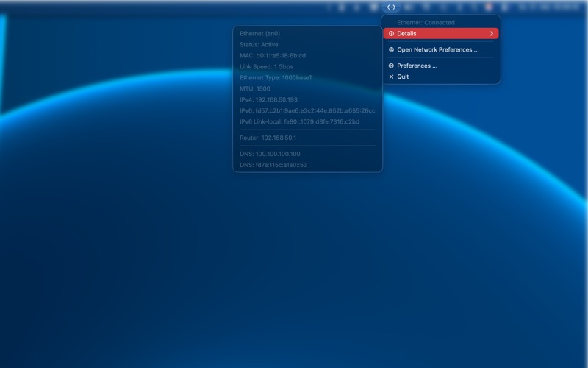Click the Status: Active line

259,44
